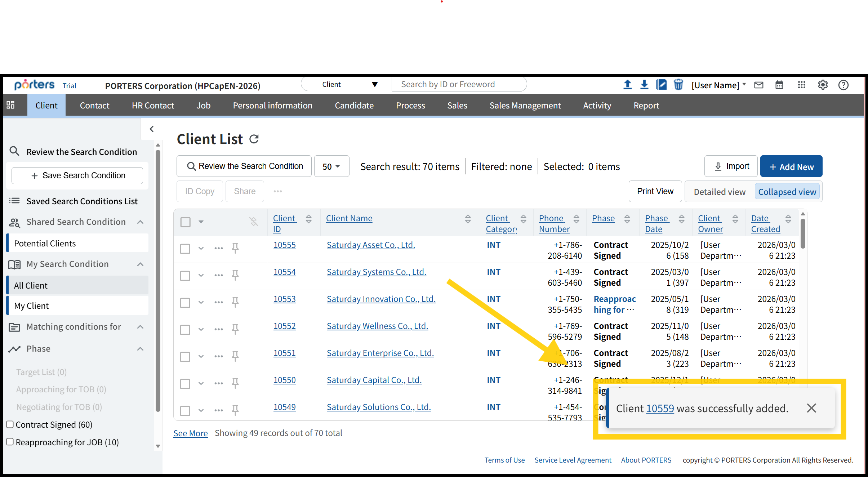Click the Add New button
The height and width of the screenshot is (477, 868).
(x=791, y=166)
